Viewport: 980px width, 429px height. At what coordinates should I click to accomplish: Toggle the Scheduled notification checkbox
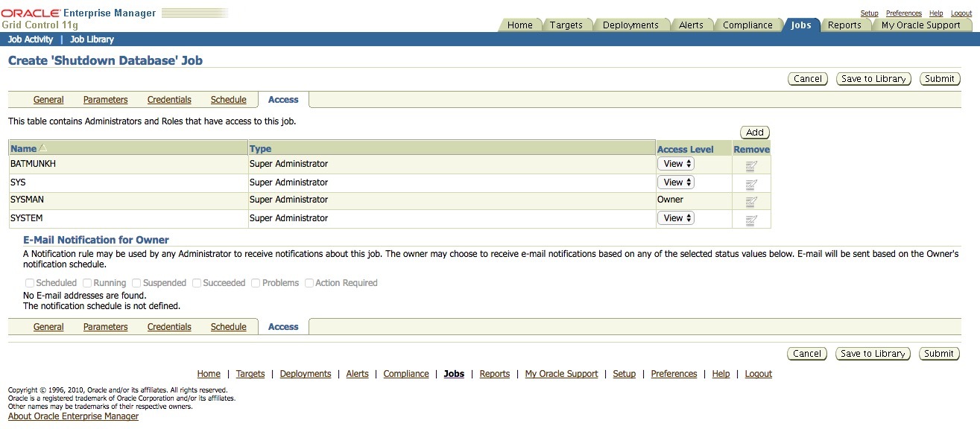(30, 283)
